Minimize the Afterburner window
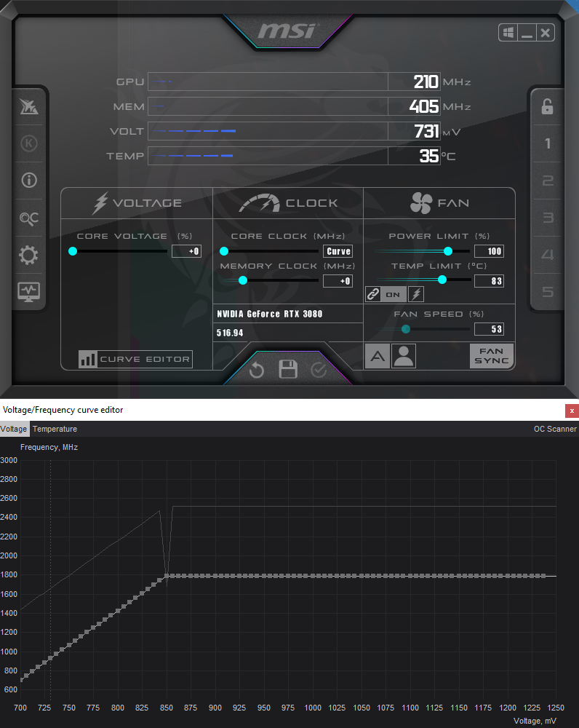This screenshot has height=728, width=579. 527,33
